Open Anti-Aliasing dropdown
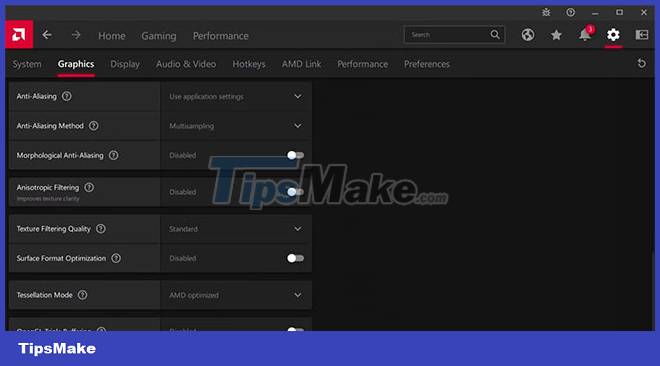This screenshot has width=660, height=366. (236, 96)
